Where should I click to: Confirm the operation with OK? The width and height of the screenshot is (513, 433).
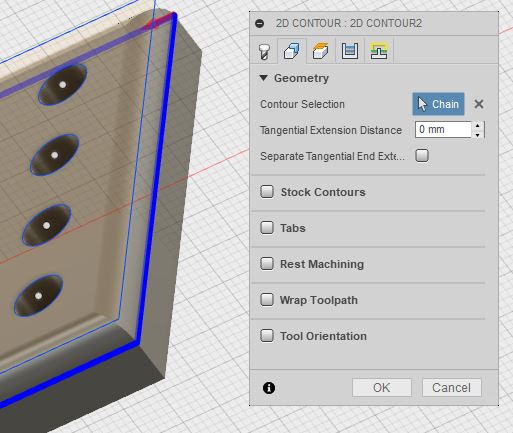382,388
